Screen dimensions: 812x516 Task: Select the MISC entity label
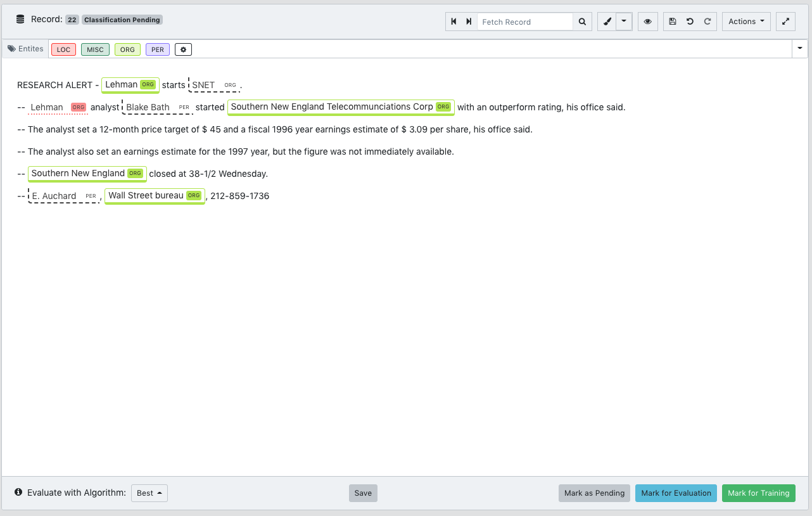[95, 49]
